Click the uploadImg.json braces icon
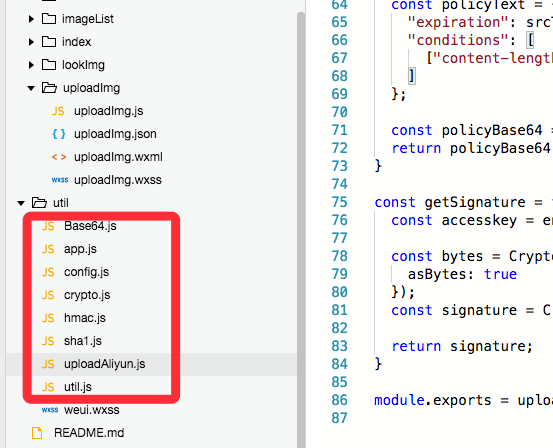Viewport: 553px width, 448px height. click(x=59, y=134)
